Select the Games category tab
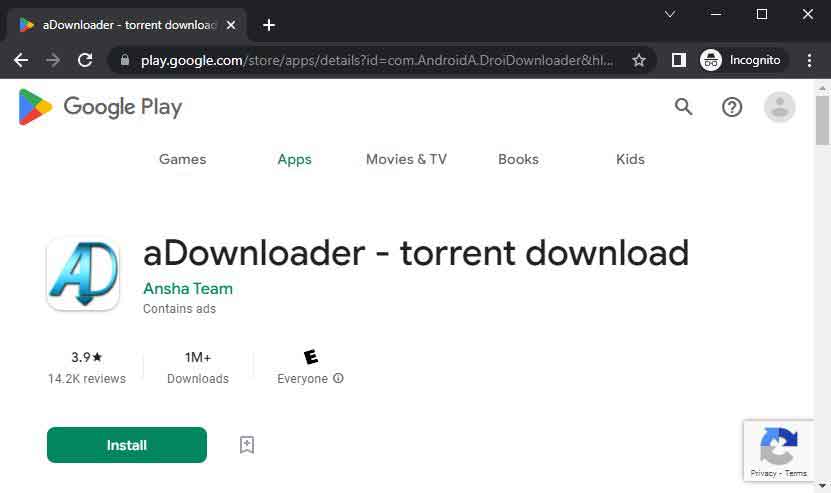Screen dimensions: 831x493 click(x=183, y=159)
